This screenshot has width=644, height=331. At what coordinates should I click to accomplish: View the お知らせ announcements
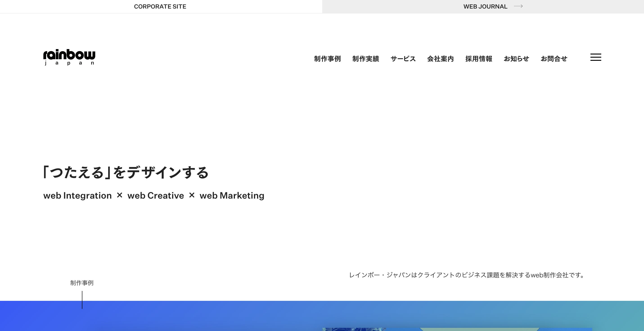tap(516, 59)
